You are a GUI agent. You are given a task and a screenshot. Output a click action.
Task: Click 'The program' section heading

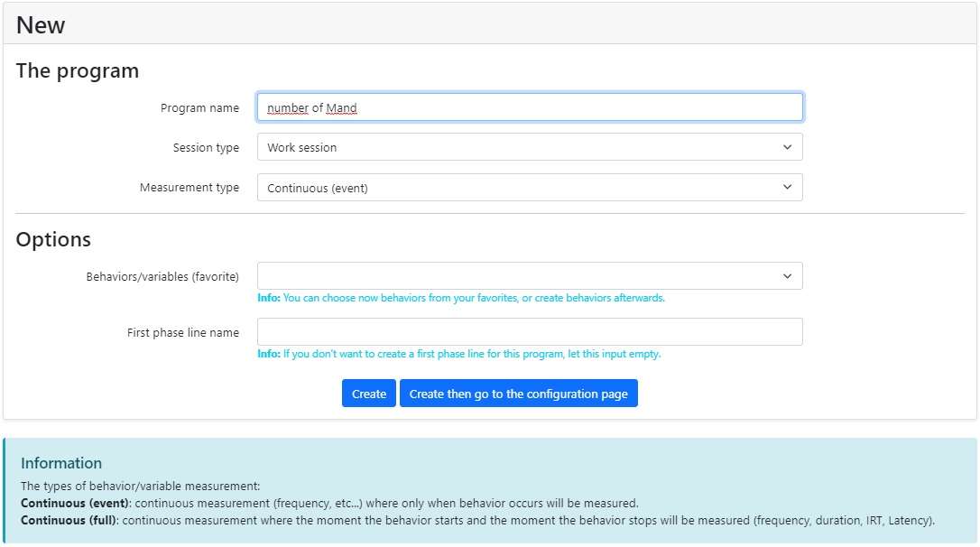point(78,70)
